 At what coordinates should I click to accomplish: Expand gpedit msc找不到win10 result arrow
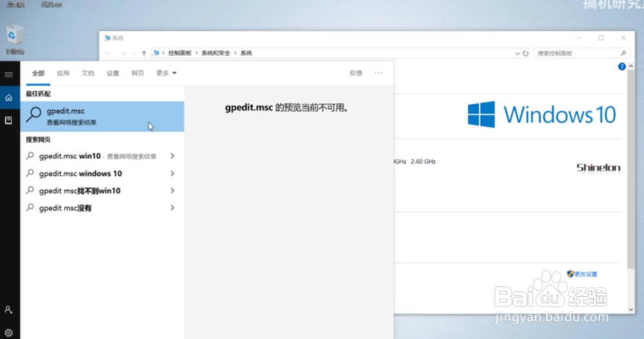point(173,191)
